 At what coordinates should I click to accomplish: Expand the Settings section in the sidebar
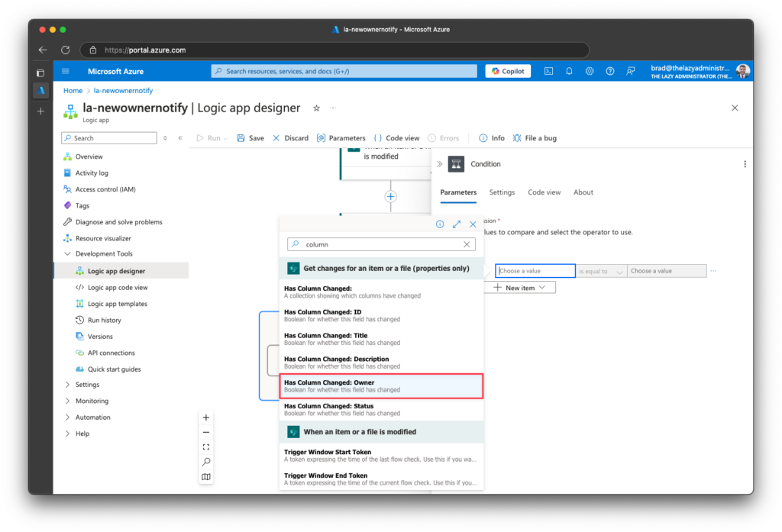point(68,385)
